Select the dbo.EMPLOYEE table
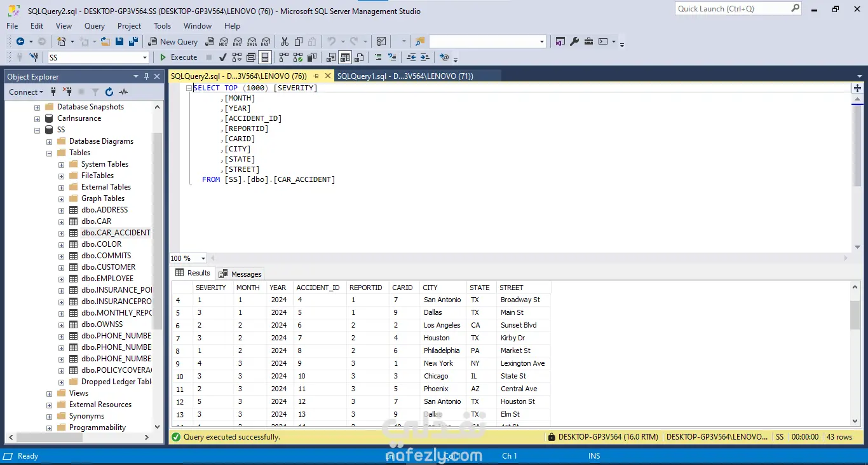The image size is (868, 465). 107,279
